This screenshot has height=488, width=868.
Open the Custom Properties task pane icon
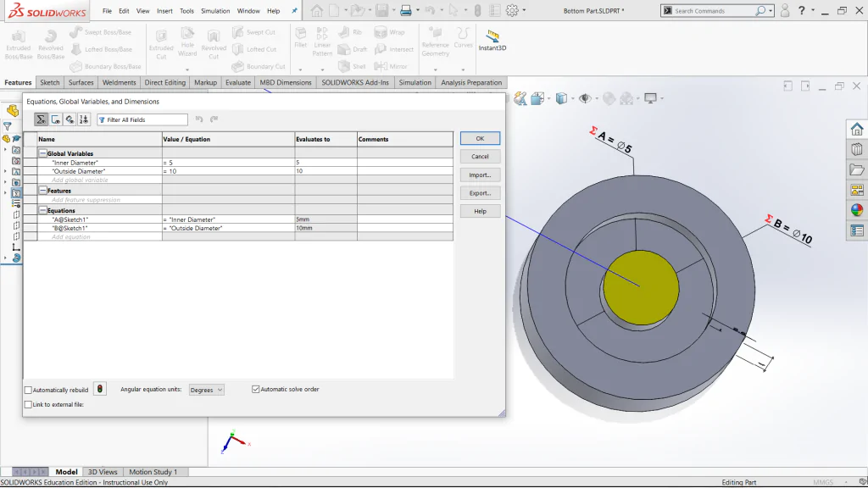857,230
